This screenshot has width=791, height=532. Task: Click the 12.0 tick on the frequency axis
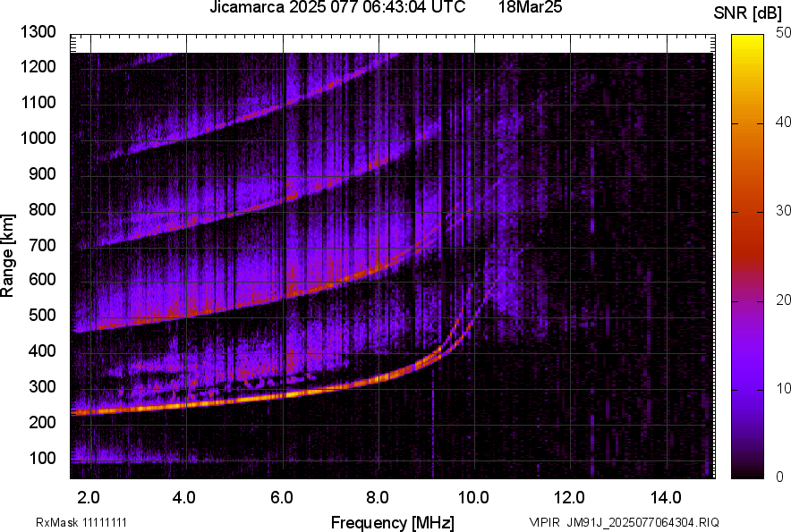point(570,495)
